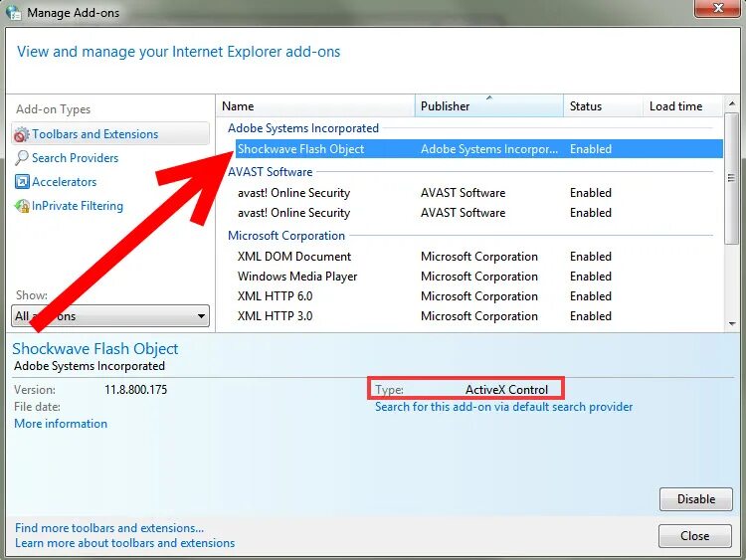The width and height of the screenshot is (746, 560).
Task: Click the Close button
Action: [695, 536]
